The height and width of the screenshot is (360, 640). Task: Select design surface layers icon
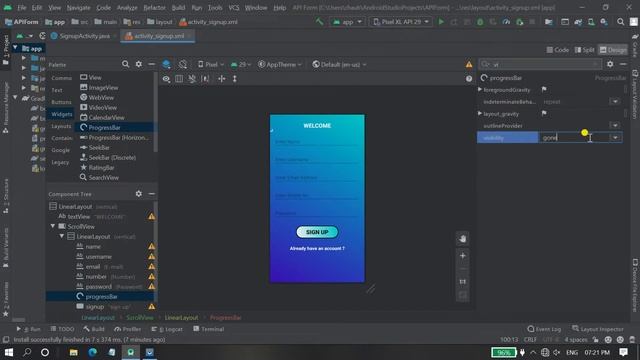tap(166, 64)
